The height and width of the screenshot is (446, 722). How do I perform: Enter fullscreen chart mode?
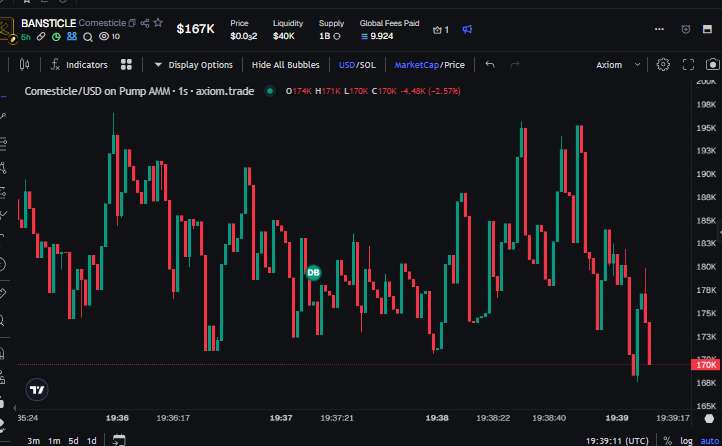tap(688, 65)
